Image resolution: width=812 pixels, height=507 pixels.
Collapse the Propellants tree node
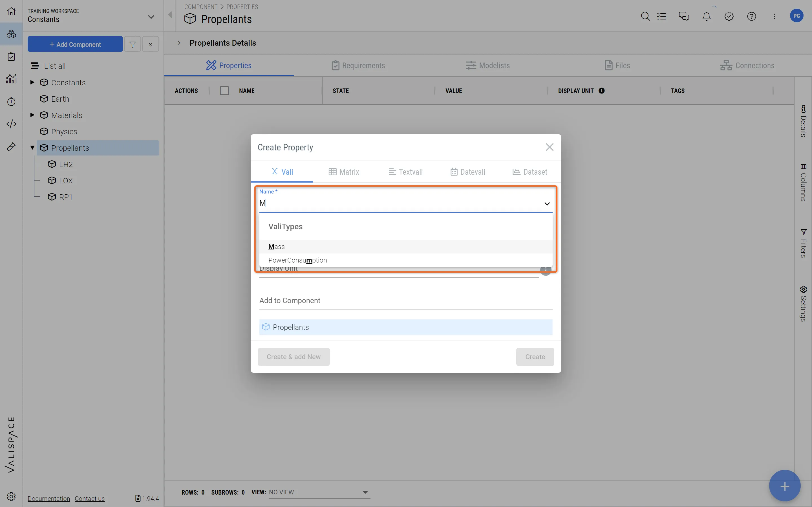pyautogui.click(x=32, y=148)
